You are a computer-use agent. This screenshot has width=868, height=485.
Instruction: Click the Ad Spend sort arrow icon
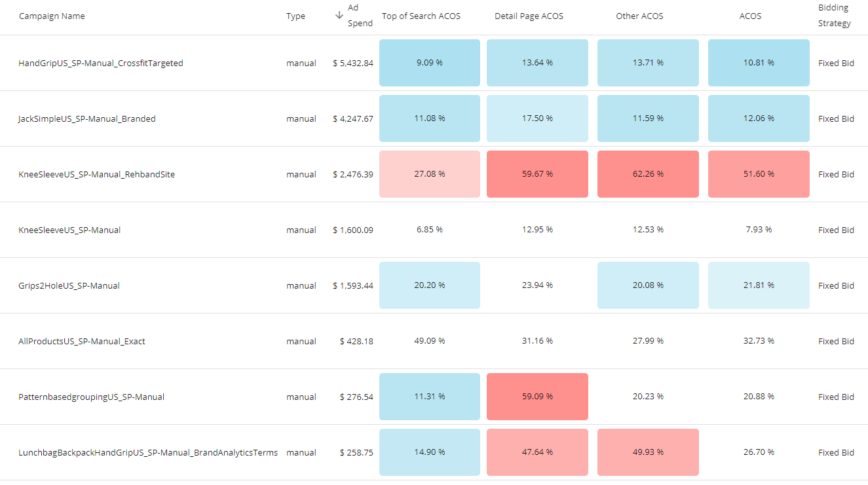(339, 15)
